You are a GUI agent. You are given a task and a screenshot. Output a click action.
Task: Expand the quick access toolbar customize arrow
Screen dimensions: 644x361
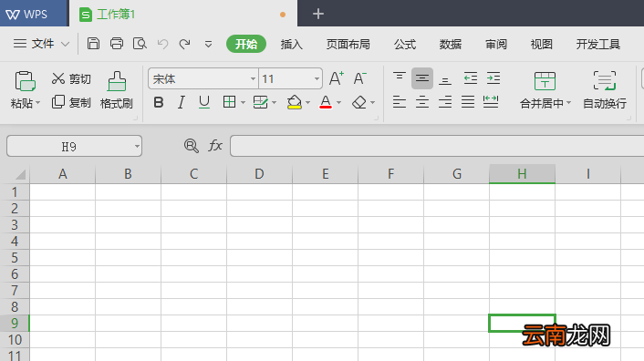click(208, 44)
